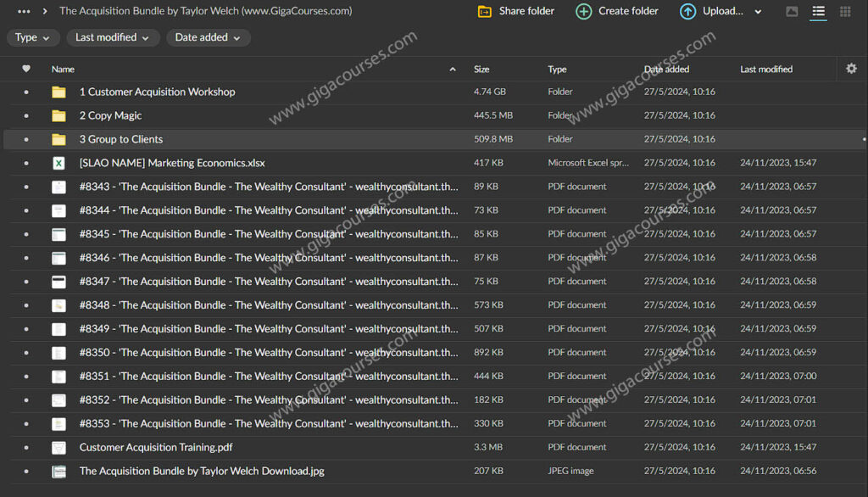Switch to grid thumbnail view

(845, 11)
